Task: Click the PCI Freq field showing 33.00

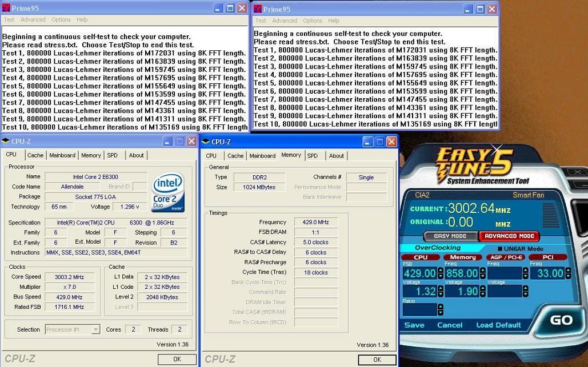Action: (x=547, y=273)
